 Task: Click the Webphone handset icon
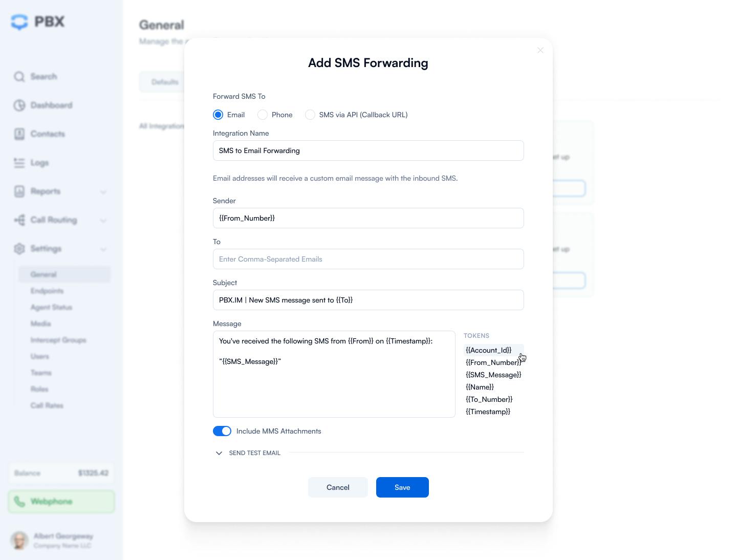[19, 502]
